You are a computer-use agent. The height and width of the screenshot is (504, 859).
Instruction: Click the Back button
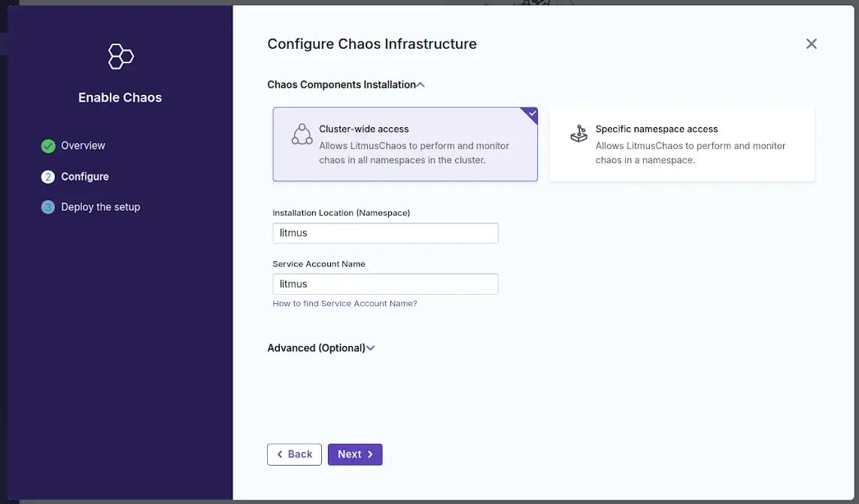click(x=294, y=454)
